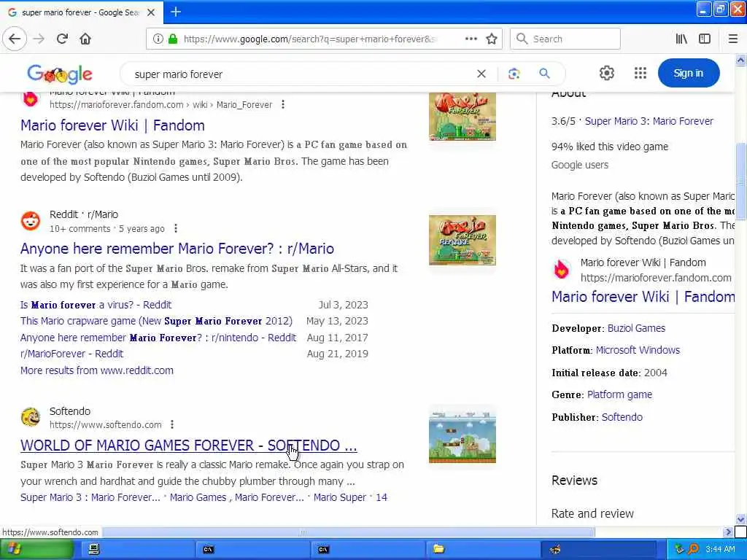Sign in to Google
The image size is (747, 560).
coord(689,73)
